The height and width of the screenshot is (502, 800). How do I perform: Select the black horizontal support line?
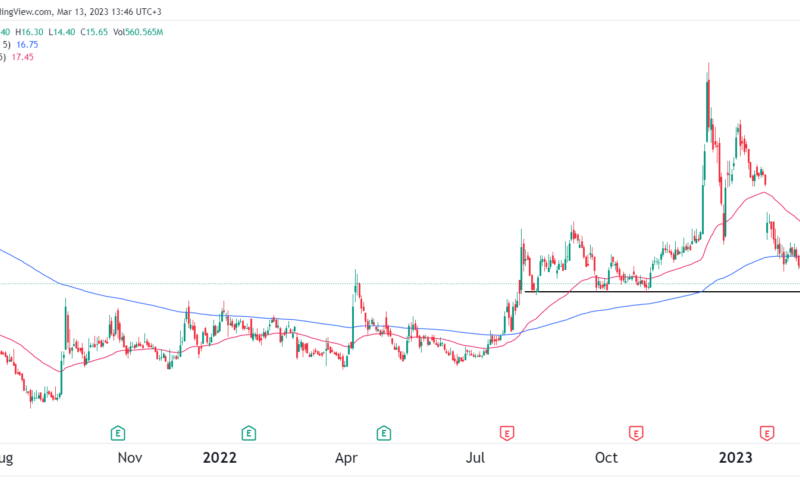point(662,292)
